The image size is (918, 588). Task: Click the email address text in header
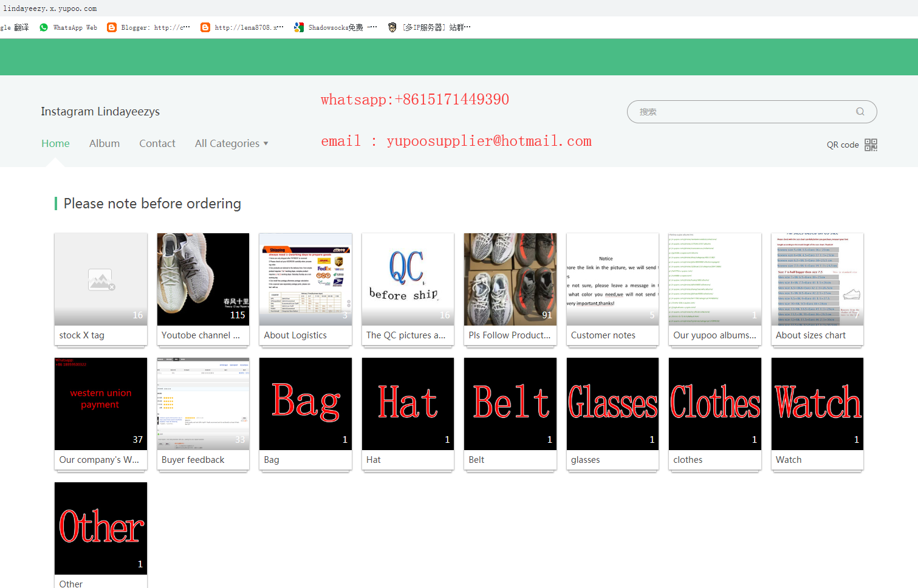(456, 142)
